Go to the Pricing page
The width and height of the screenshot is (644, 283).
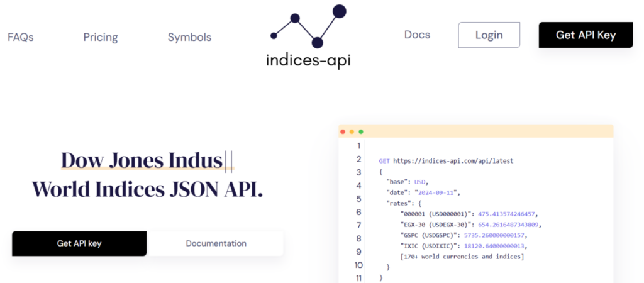pos(101,37)
